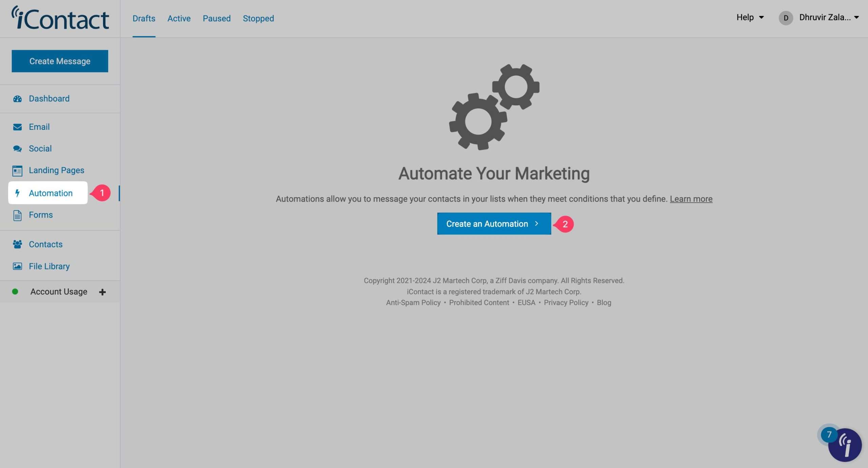Switch to the Paused tab
868x468 pixels.
click(217, 18)
